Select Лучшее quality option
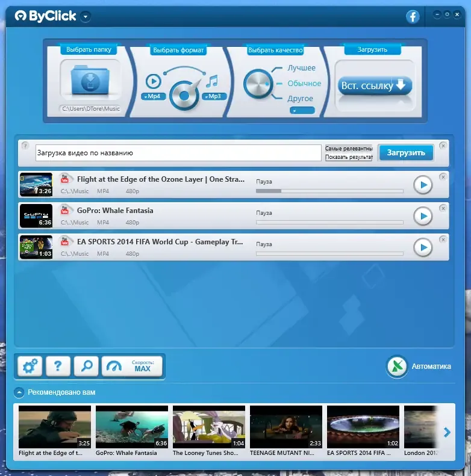 [x=301, y=67]
